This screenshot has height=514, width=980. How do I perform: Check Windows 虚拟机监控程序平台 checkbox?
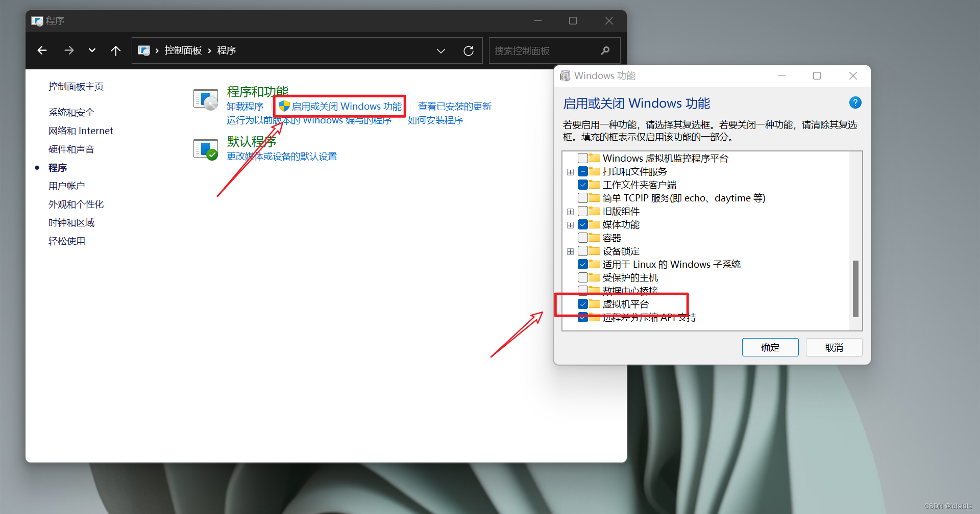click(583, 158)
